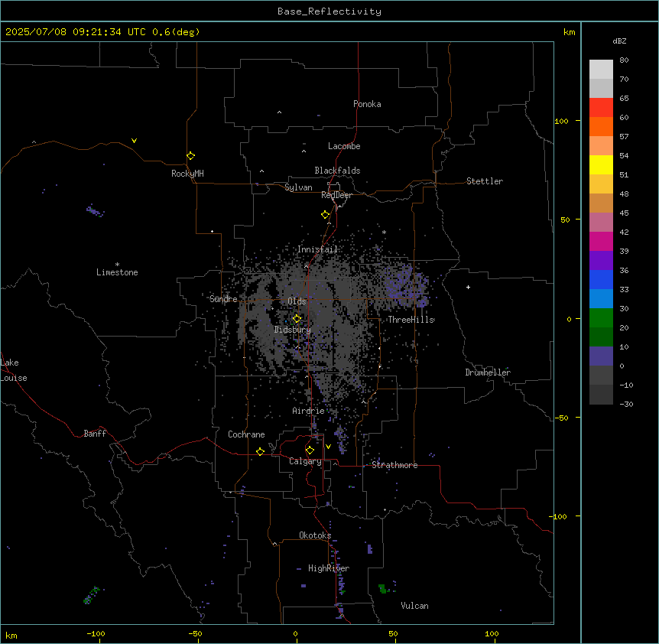The image size is (659, 644).
Task: Select the 20 dBZ dark green swatch
Action: 601,337
